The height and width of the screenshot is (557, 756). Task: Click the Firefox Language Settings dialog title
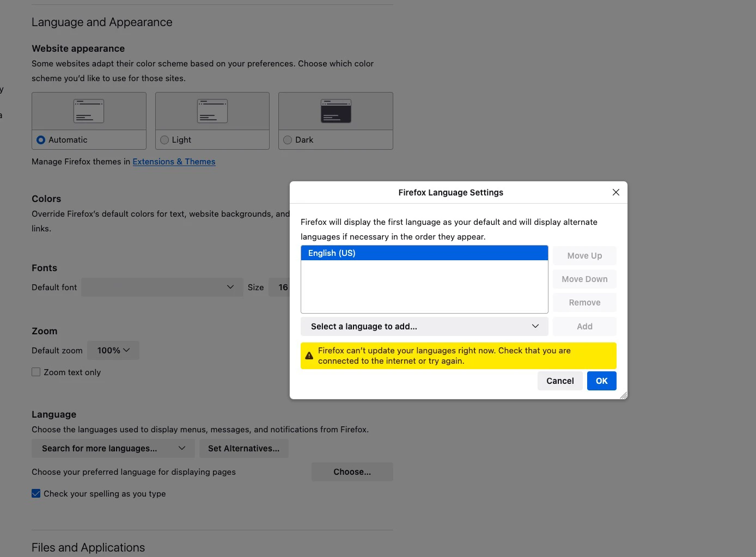451,192
